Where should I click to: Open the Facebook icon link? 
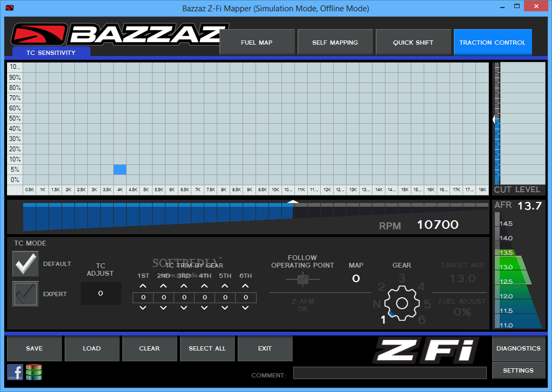(15, 372)
